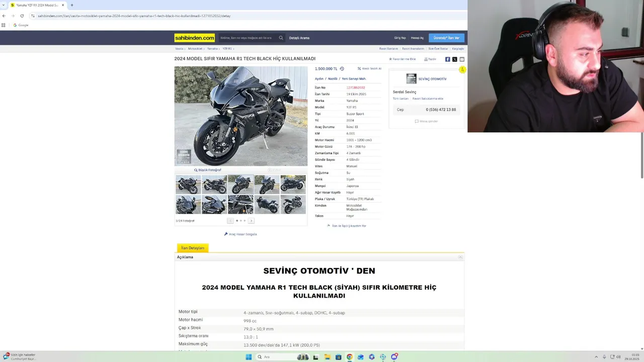
Task: Click Giriş Yap login link
Action: [x=400, y=38]
